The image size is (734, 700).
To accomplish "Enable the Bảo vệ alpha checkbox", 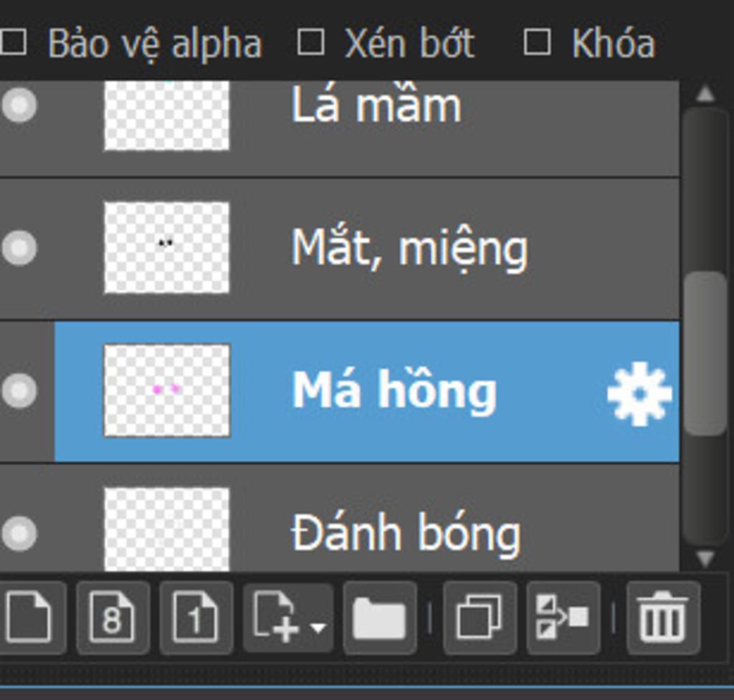I will [13, 42].
